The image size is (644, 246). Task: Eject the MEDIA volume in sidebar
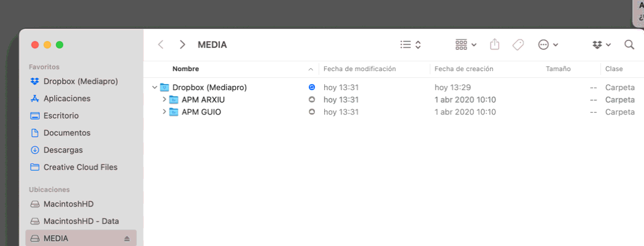click(x=127, y=239)
